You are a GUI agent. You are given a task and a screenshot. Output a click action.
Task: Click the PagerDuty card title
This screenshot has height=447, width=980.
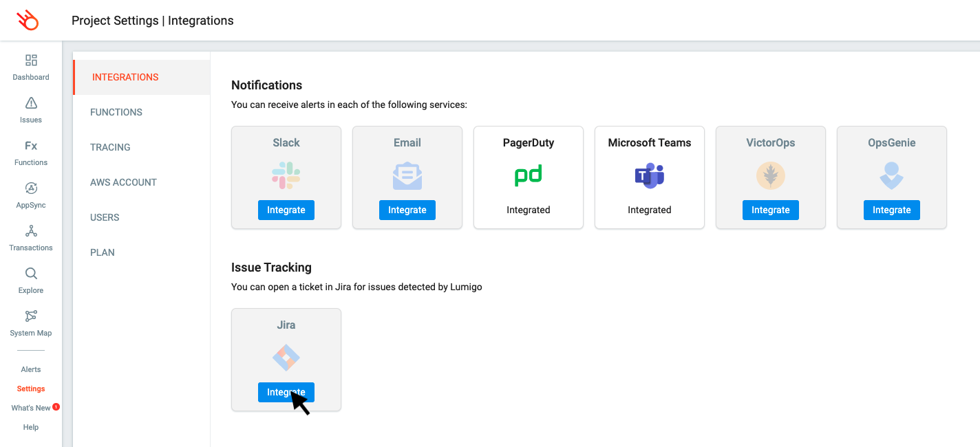pos(529,142)
